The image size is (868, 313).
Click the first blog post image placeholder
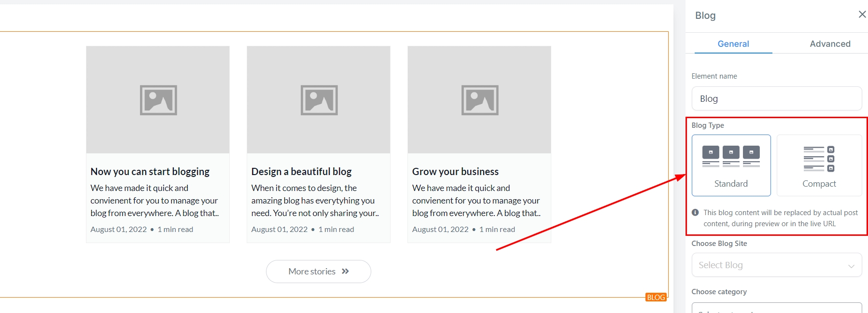pyautogui.click(x=158, y=100)
